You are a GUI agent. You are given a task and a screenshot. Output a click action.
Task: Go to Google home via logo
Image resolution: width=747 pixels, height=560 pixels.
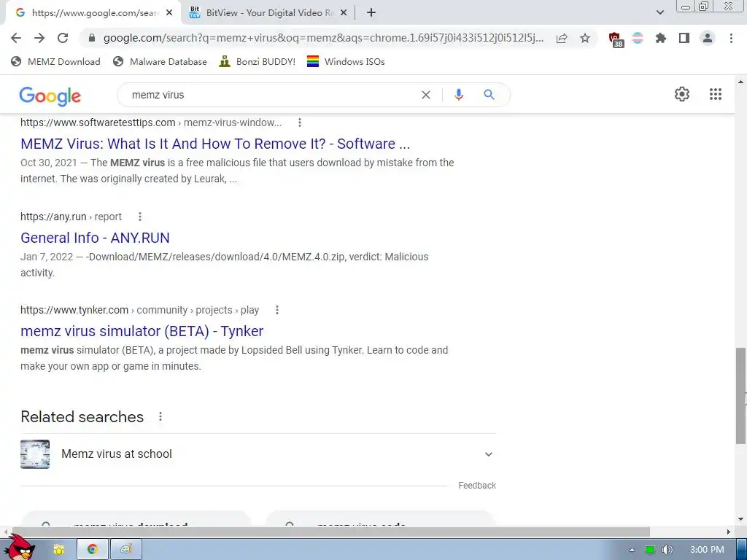(50, 96)
